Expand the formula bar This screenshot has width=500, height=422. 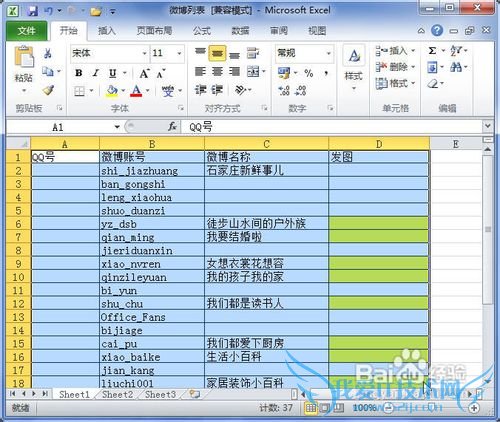488,126
